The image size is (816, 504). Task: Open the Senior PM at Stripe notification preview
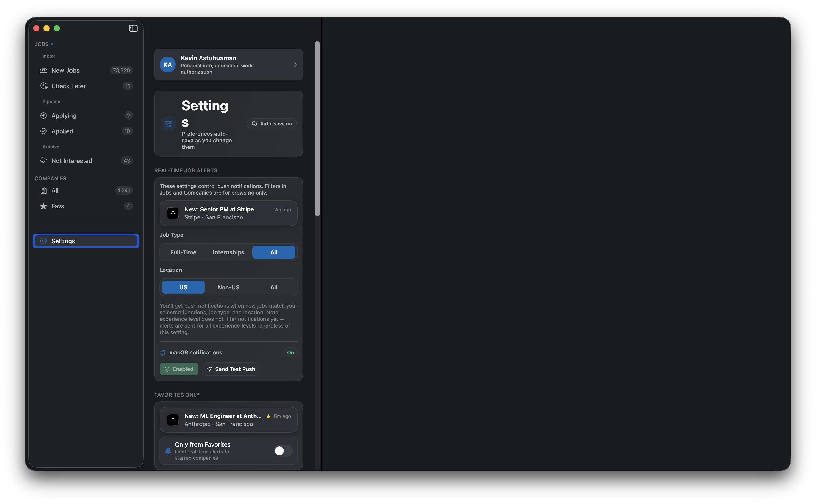pos(228,213)
